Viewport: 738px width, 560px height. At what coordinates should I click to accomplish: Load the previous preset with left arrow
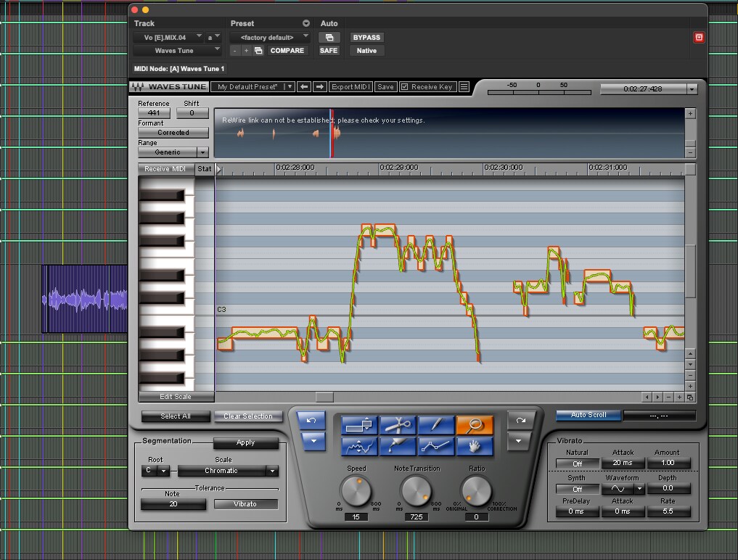pyautogui.click(x=304, y=86)
